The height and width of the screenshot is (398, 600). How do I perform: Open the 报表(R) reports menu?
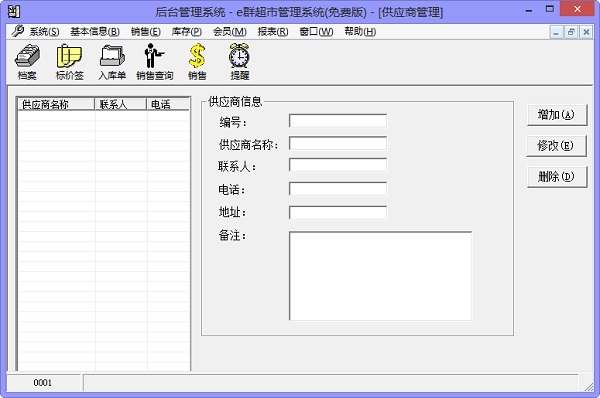[273, 32]
